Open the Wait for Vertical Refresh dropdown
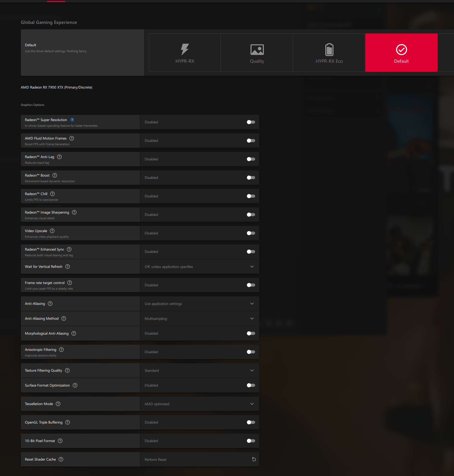This screenshot has width=454, height=476. coord(200,267)
